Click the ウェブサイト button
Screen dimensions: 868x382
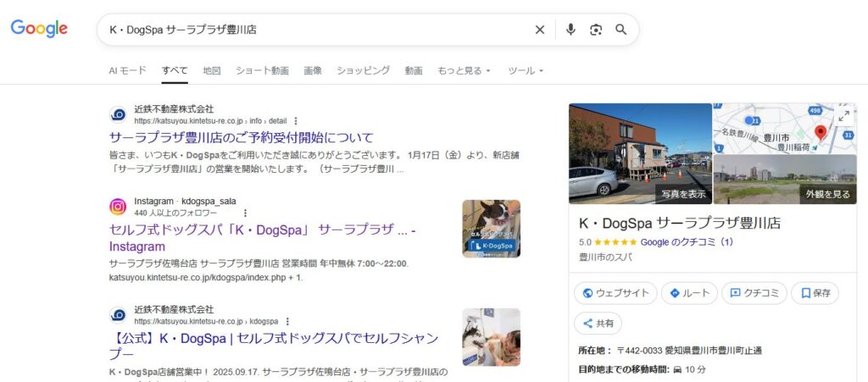tap(615, 293)
